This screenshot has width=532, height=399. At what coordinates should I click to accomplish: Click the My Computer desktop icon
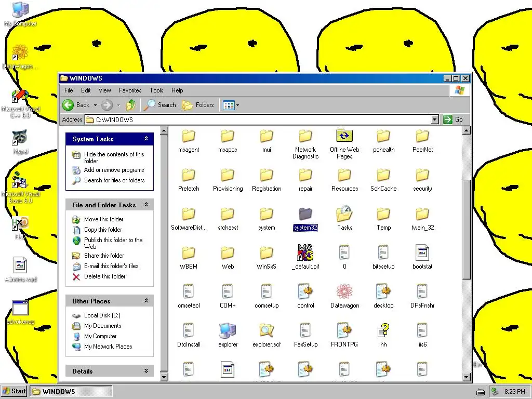click(x=20, y=9)
